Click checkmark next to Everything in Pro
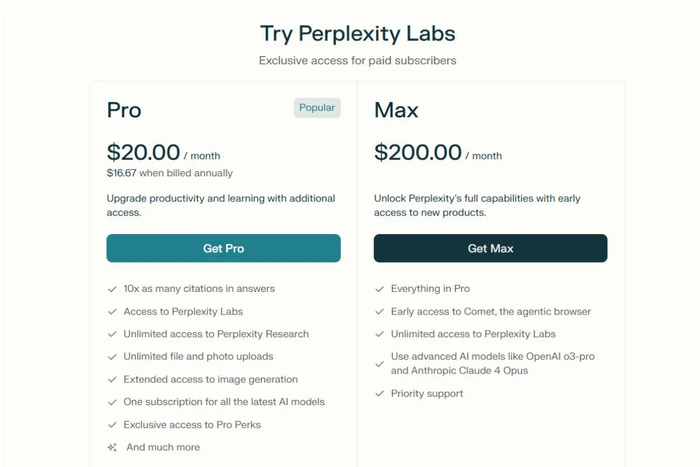The height and width of the screenshot is (467, 700). point(380,289)
